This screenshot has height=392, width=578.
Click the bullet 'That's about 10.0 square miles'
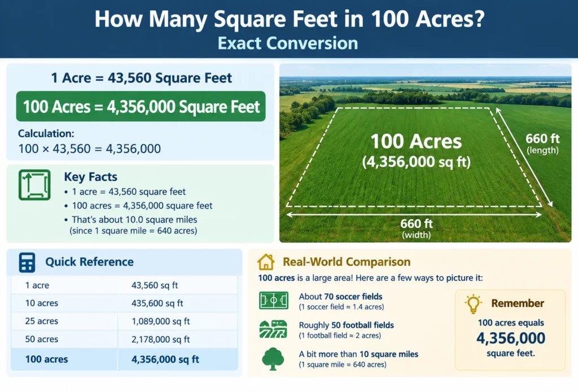pyautogui.click(x=131, y=219)
